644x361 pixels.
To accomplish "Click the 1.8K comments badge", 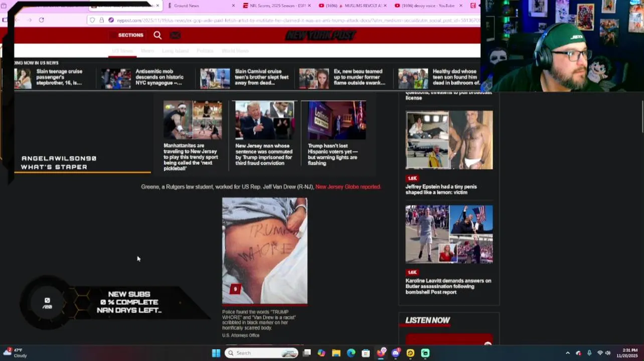I will pos(412,178).
